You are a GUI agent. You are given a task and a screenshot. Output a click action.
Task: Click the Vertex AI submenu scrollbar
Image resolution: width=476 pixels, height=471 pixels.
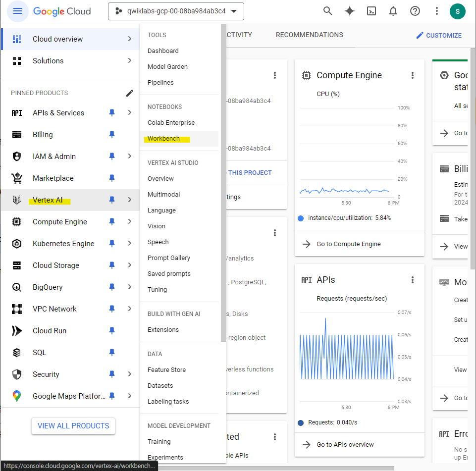tap(224, 182)
